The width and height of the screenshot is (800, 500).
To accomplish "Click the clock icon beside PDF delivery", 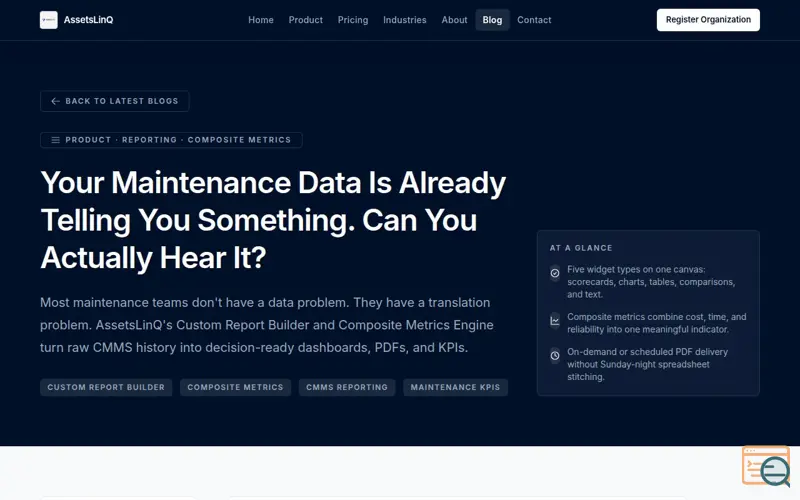I will point(555,356).
